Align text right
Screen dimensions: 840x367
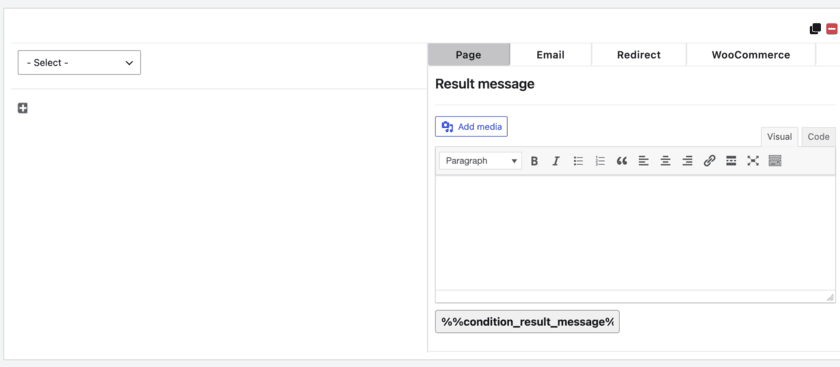[687, 161]
